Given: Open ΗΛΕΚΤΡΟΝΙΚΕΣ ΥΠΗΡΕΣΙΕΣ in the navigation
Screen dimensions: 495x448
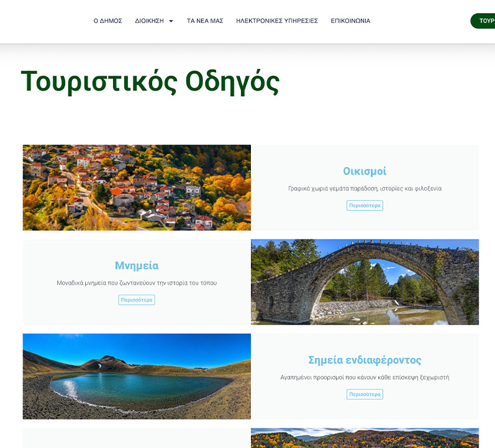Looking at the screenshot, I should pos(277,21).
